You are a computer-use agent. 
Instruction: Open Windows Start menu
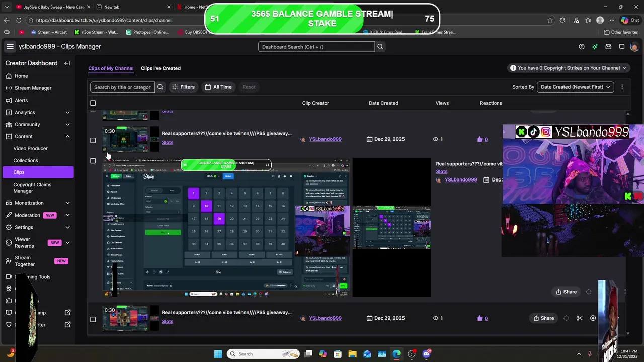click(218, 354)
